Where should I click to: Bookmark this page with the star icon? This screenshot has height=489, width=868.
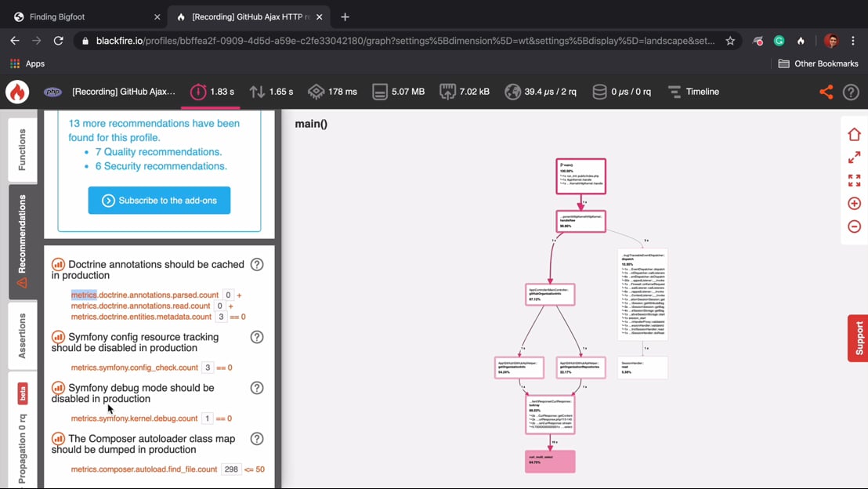click(x=730, y=41)
